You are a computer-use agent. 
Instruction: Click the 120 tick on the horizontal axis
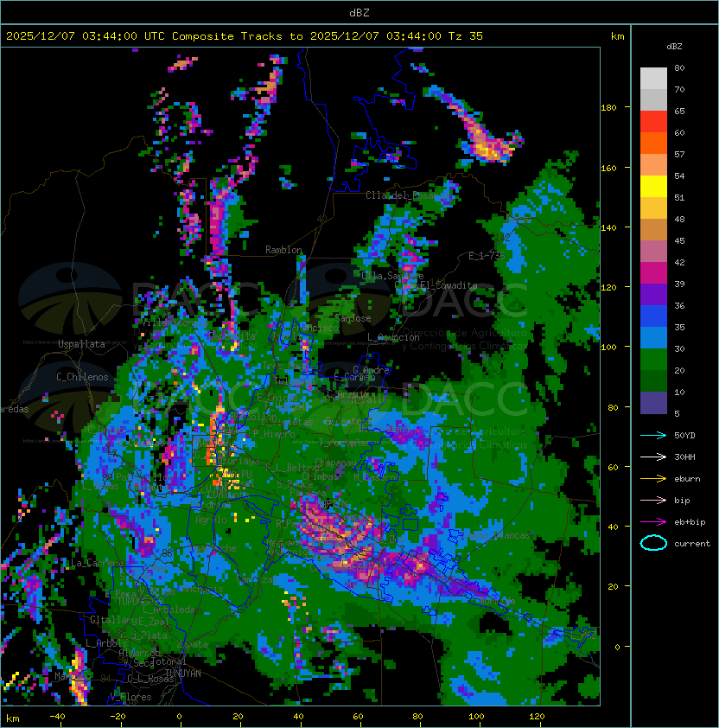(x=537, y=717)
